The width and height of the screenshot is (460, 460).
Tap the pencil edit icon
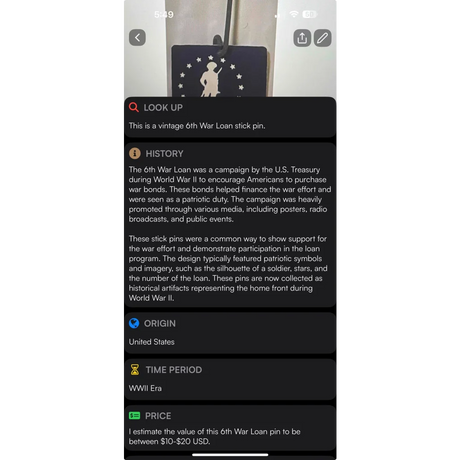coord(322,38)
